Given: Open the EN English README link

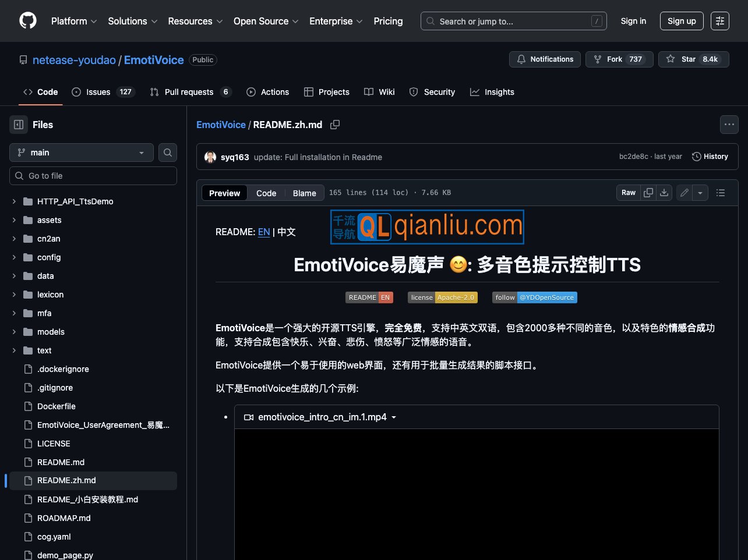Looking at the screenshot, I should coord(263,232).
